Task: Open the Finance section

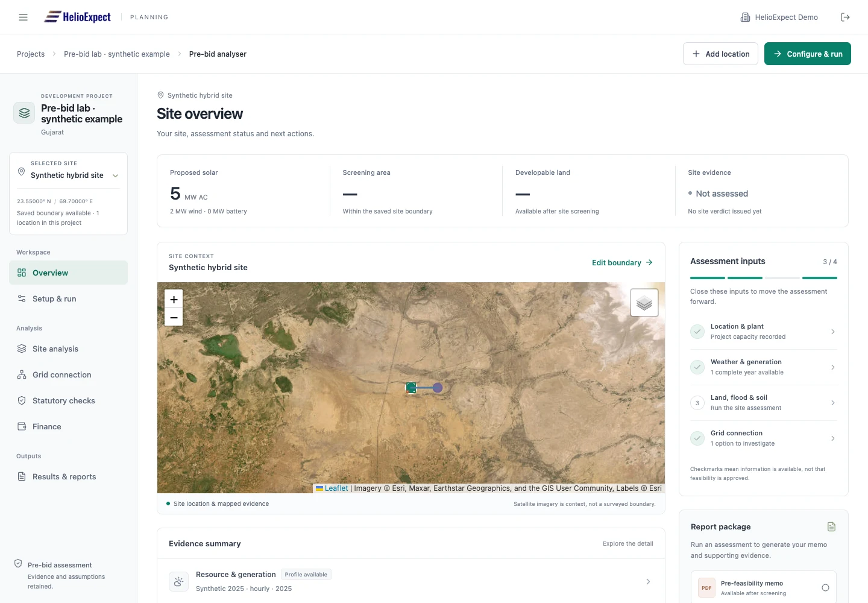Action: tap(68, 426)
